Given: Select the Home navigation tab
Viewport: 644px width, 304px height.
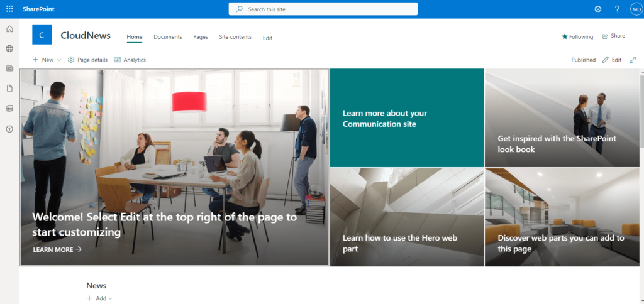Looking at the screenshot, I should point(135,37).
